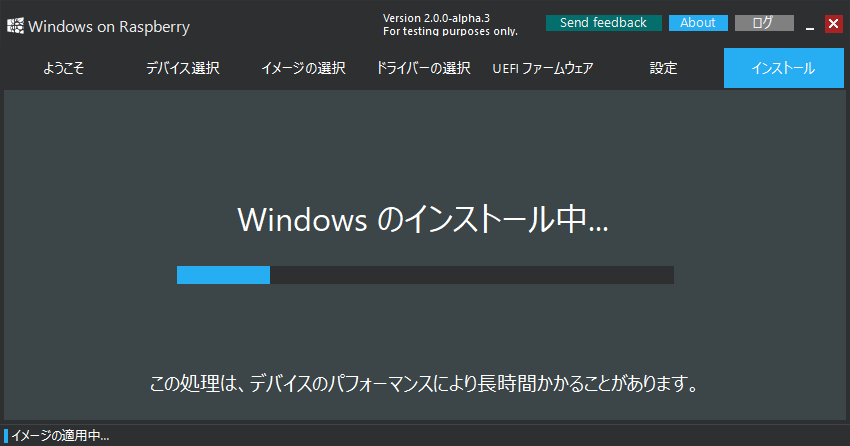Select the ドライバーの選択 tab
This screenshot has width=850, height=446.
423,68
